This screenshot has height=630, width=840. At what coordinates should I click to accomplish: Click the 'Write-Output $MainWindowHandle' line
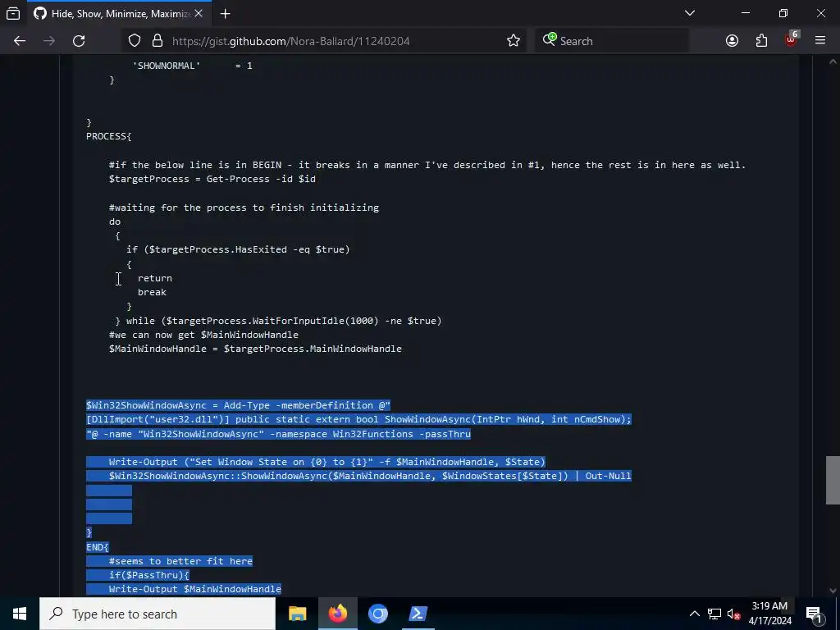(195, 589)
